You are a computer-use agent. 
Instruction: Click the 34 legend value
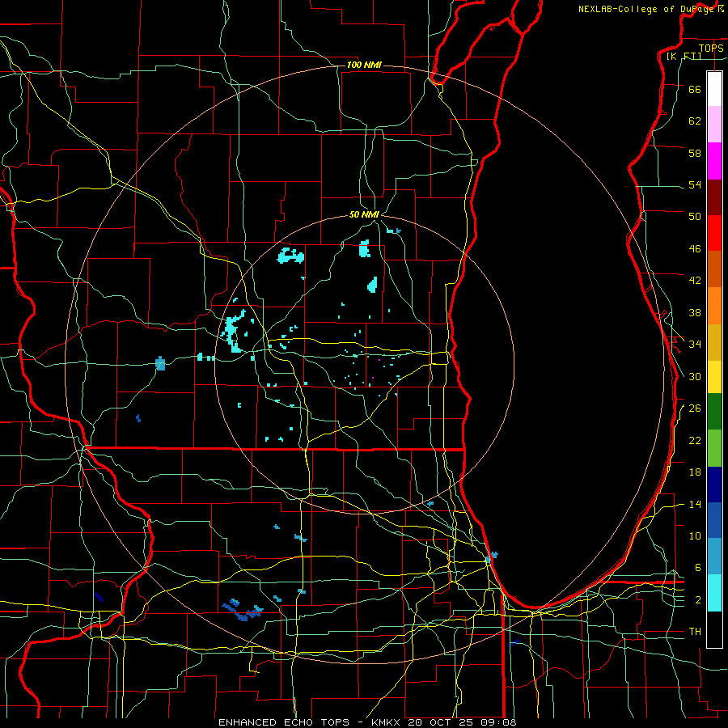pos(695,345)
